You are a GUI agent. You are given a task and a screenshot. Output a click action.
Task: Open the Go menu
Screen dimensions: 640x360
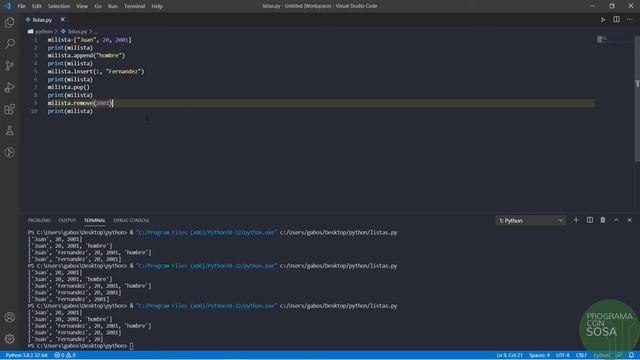(x=98, y=6)
